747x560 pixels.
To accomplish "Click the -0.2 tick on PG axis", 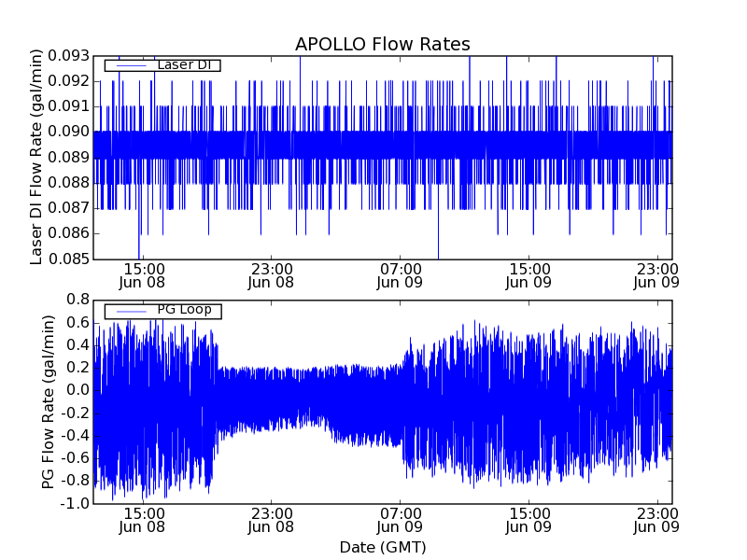I will [x=75, y=413].
